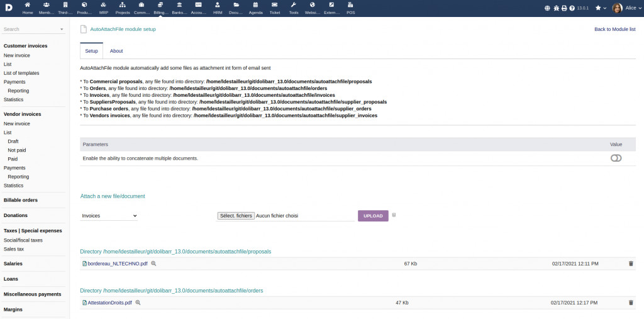
Task: Expand the Search box dropdown arrow
Action: [x=62, y=29]
